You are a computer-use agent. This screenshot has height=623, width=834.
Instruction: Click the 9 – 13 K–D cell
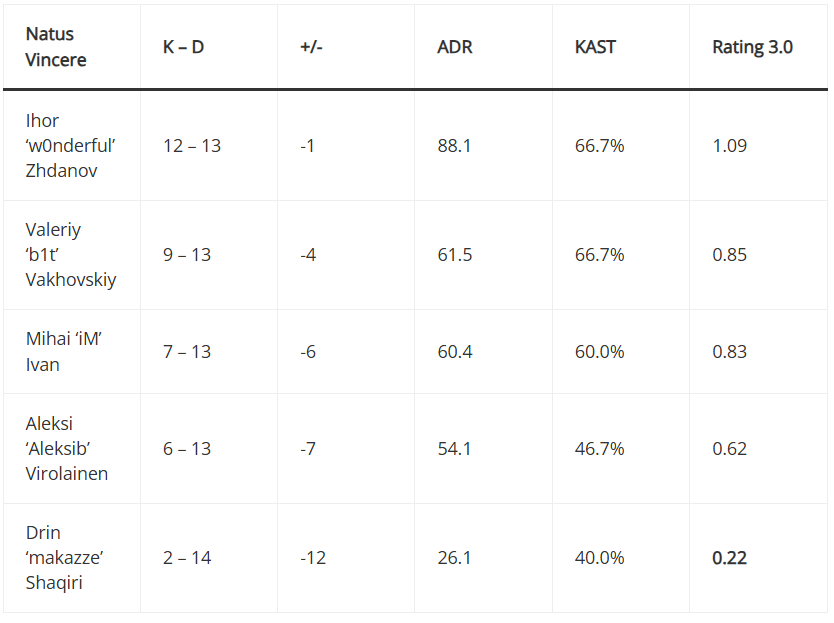click(x=187, y=255)
